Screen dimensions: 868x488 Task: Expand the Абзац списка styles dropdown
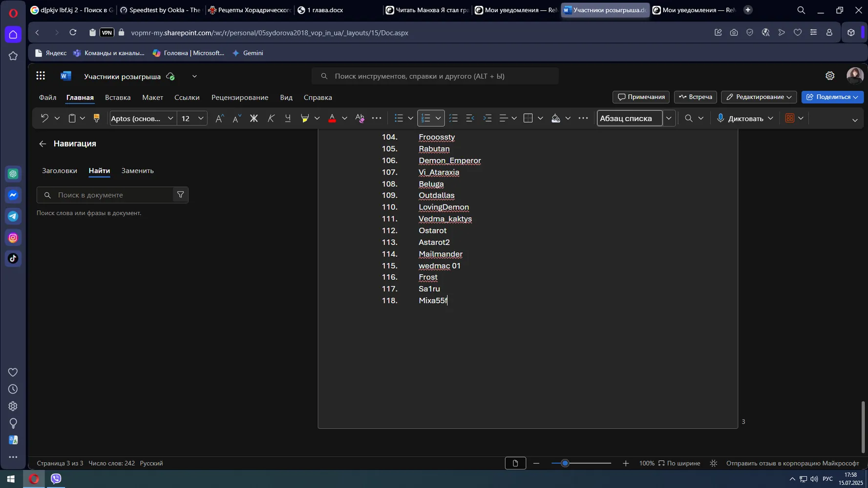pos(669,118)
